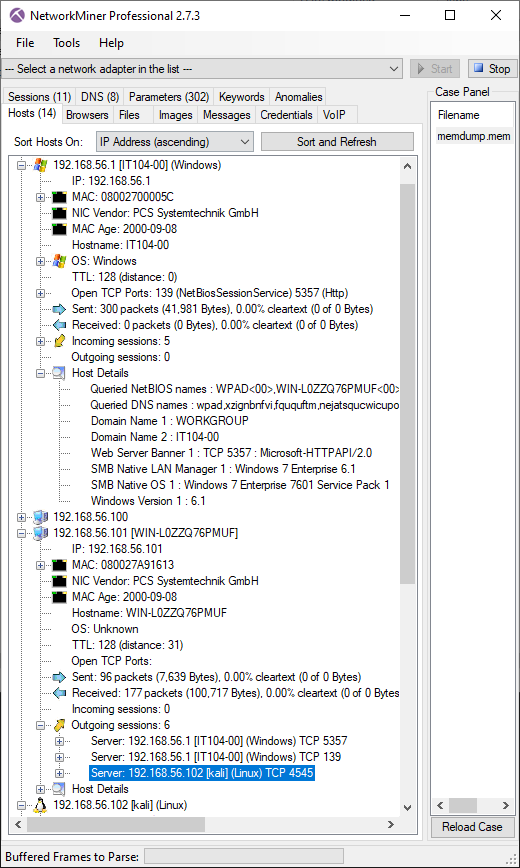Click the Sort and Refresh button

coord(337,142)
